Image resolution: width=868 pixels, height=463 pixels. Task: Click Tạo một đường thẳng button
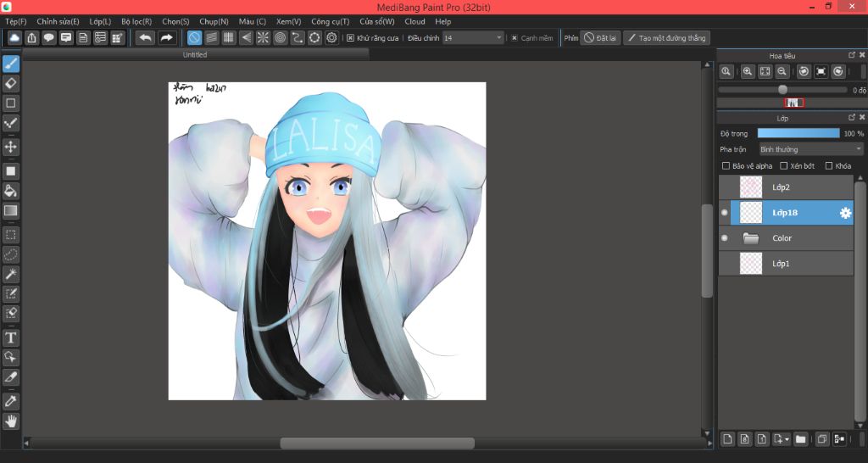666,37
